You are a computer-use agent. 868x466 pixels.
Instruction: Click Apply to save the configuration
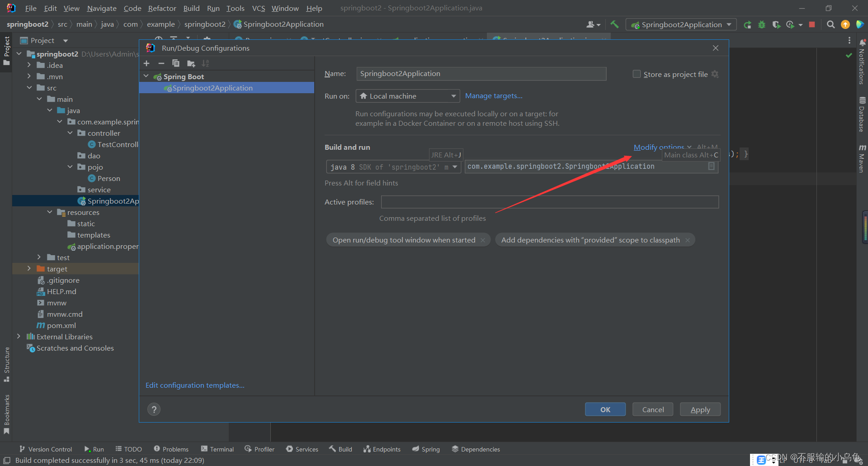pyautogui.click(x=700, y=409)
